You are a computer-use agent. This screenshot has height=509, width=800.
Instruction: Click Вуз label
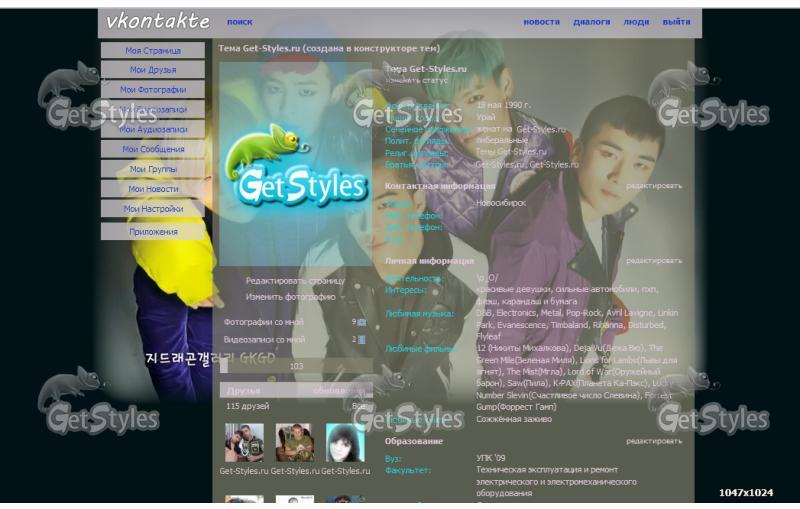point(393,459)
